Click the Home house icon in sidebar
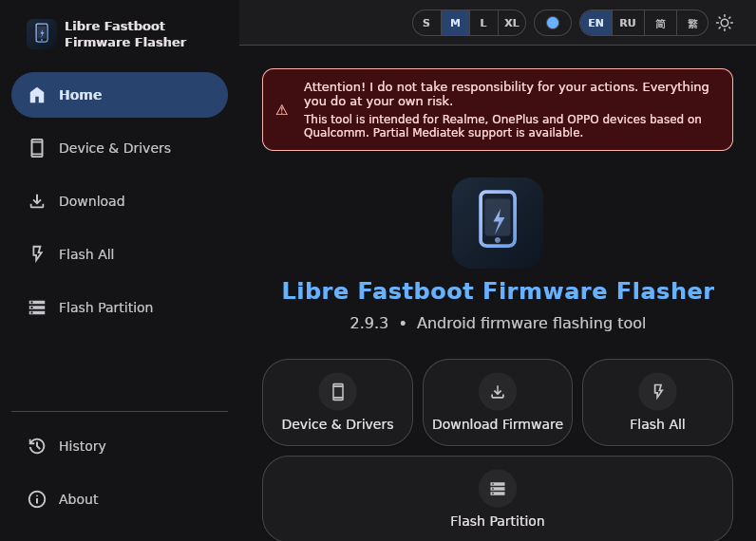This screenshot has width=756, height=541. click(x=37, y=95)
